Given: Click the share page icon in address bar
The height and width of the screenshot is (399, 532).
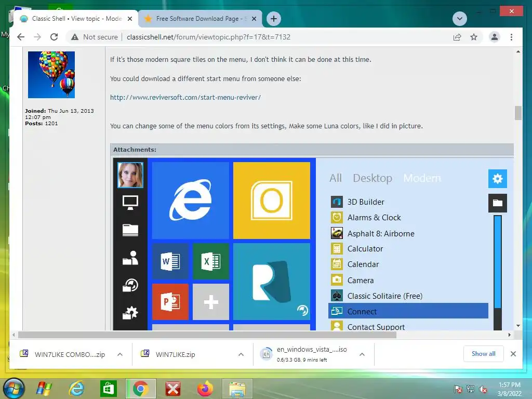Looking at the screenshot, I should pos(457,37).
